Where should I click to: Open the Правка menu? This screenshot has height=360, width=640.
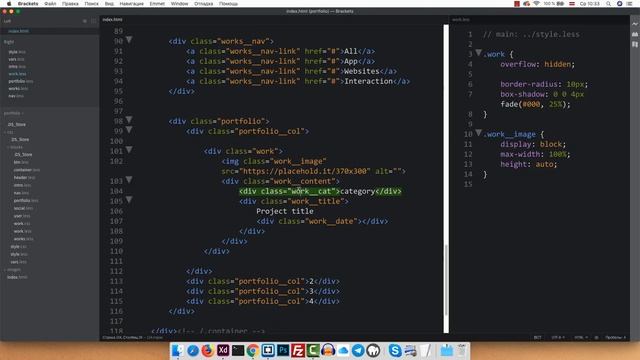(70, 4)
